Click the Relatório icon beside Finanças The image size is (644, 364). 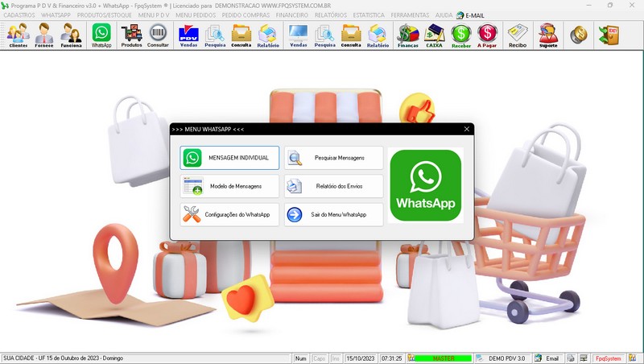point(378,35)
